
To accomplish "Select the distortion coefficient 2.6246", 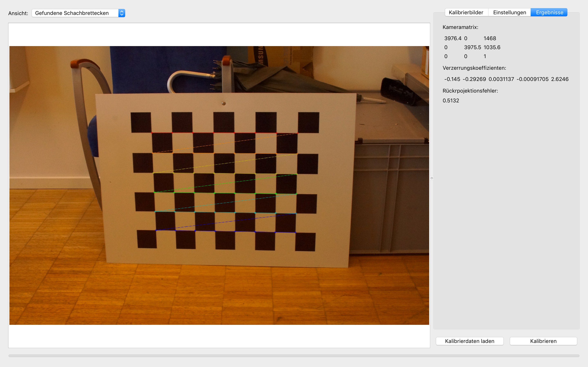I will click(560, 79).
